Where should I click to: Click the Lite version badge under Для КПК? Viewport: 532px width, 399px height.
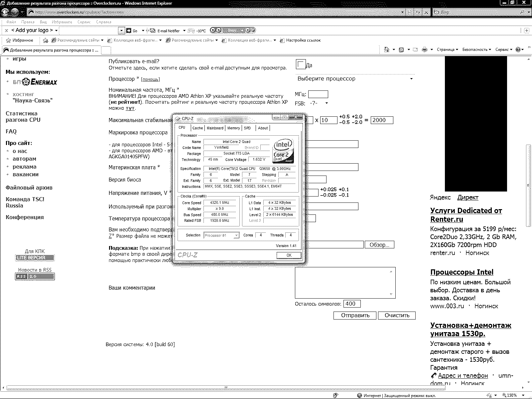(35, 258)
